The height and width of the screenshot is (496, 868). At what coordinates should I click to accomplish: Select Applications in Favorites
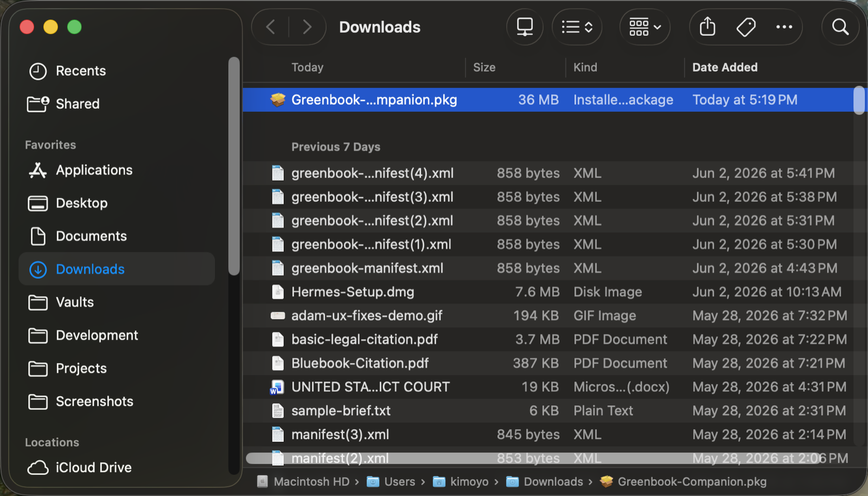point(117,170)
